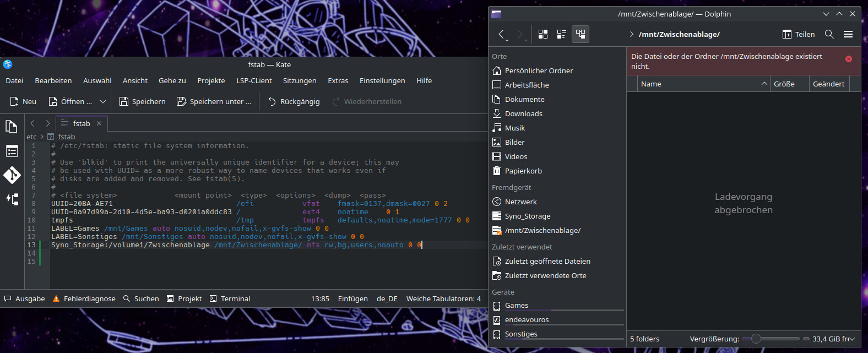
Task: Change de_DE dictionary in status bar
Action: point(387,298)
